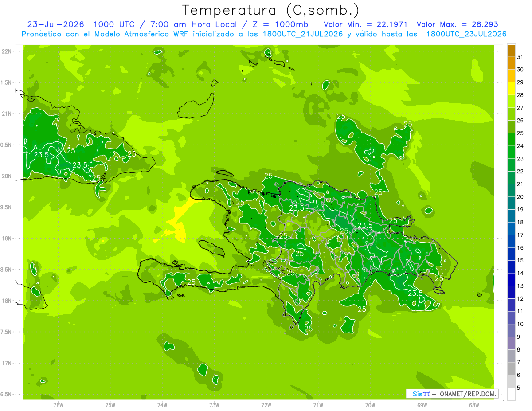Viewport: 532px width, 411px height.
Task: Click the legend value 15
Action: pyautogui.click(x=520, y=260)
